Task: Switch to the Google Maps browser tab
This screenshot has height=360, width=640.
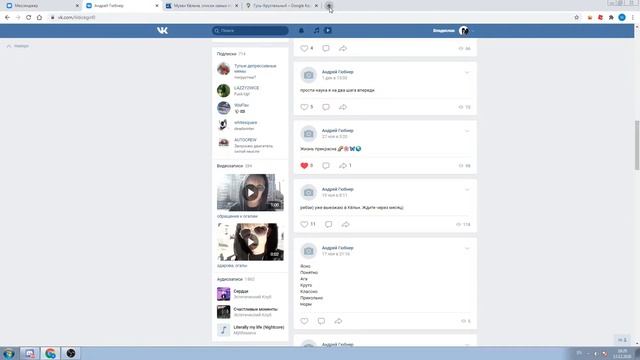Action: point(281,6)
